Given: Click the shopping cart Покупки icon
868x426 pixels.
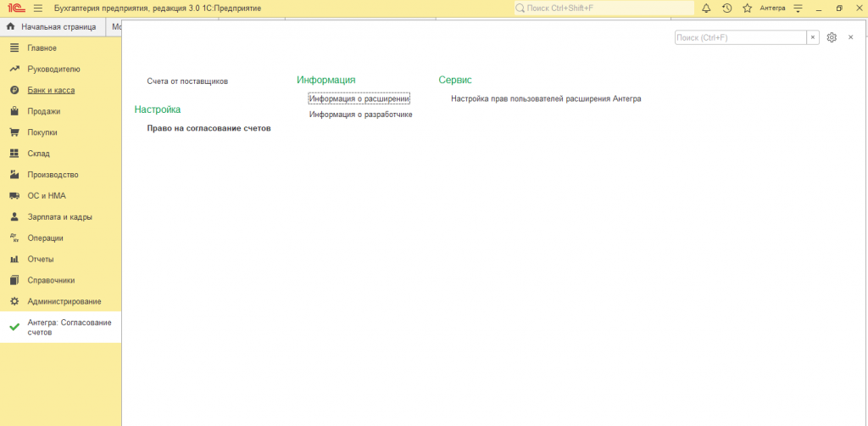Looking at the screenshot, I should coord(14,132).
